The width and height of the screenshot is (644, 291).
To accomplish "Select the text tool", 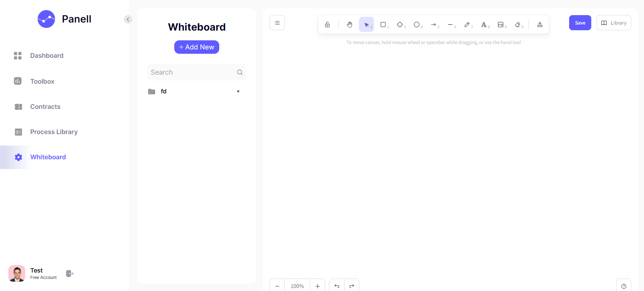I will 484,25.
